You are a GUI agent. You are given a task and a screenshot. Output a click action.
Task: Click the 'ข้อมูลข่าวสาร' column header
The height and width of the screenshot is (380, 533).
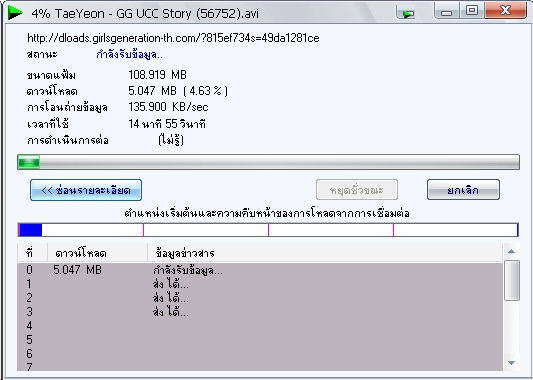[x=325, y=253]
